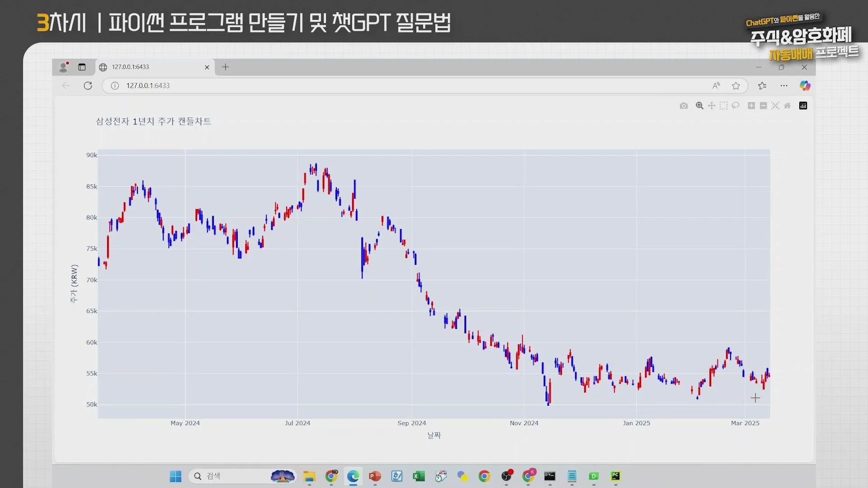The image size is (868, 488).
Task: Open Excel from the taskbar
Action: 419,476
